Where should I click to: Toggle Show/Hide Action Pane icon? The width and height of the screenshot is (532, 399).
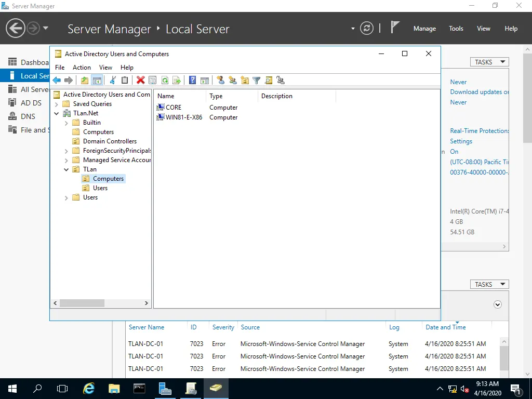click(x=205, y=81)
